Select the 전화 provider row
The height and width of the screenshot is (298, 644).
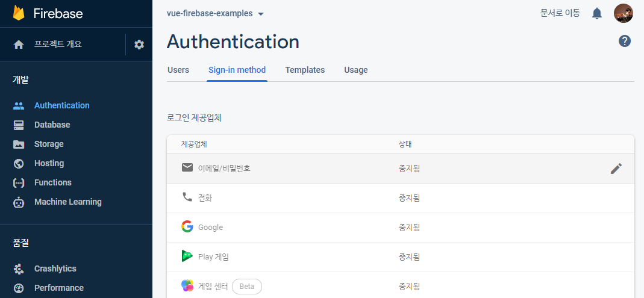click(401, 198)
